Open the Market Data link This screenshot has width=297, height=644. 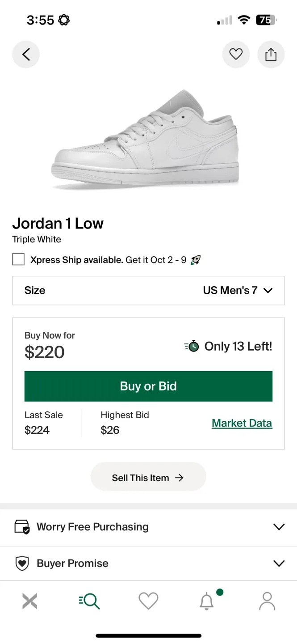point(242,423)
